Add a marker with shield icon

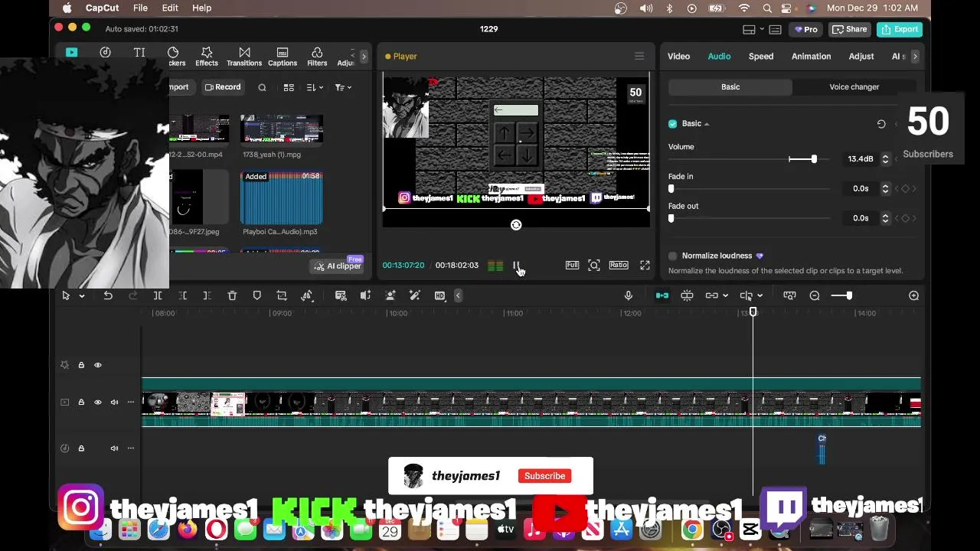pyautogui.click(x=257, y=295)
